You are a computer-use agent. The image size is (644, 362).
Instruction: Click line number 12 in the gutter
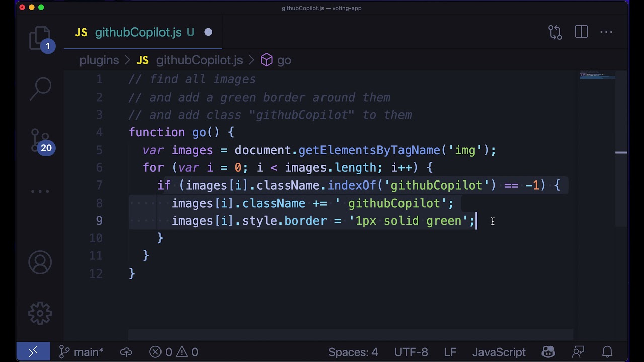pyautogui.click(x=96, y=274)
